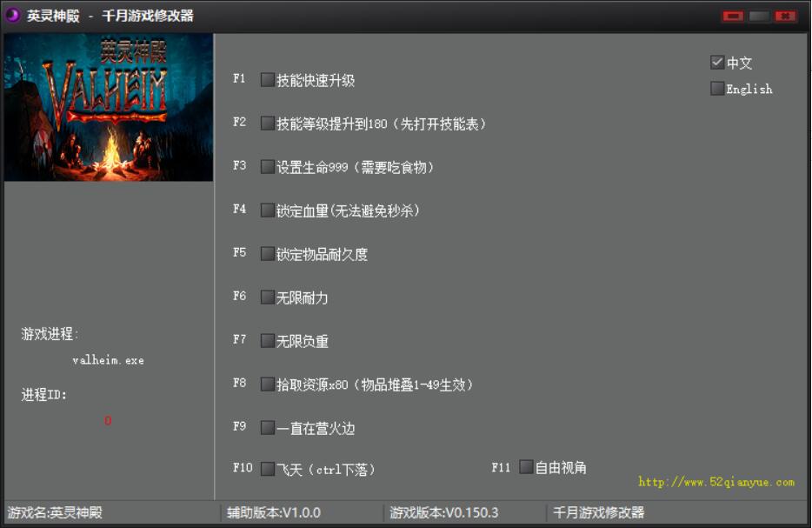Enable the F11 自由视角 checkbox
The image size is (812, 528).
pos(526,467)
